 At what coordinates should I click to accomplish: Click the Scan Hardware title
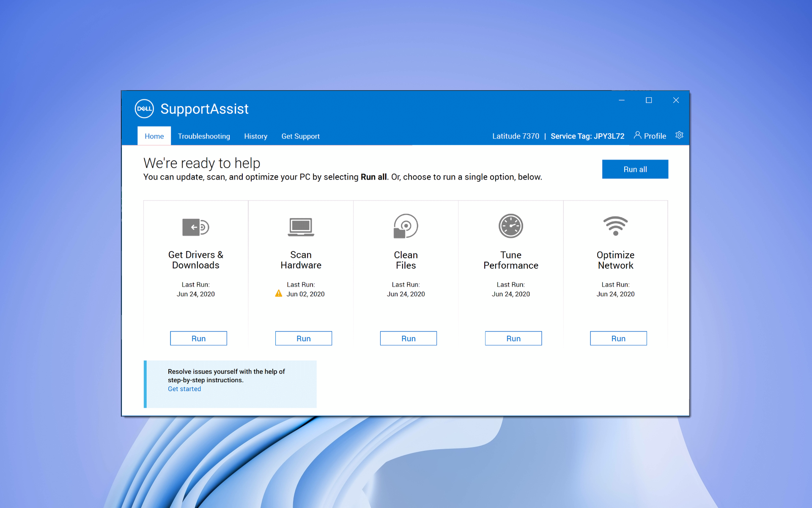pos(301,260)
